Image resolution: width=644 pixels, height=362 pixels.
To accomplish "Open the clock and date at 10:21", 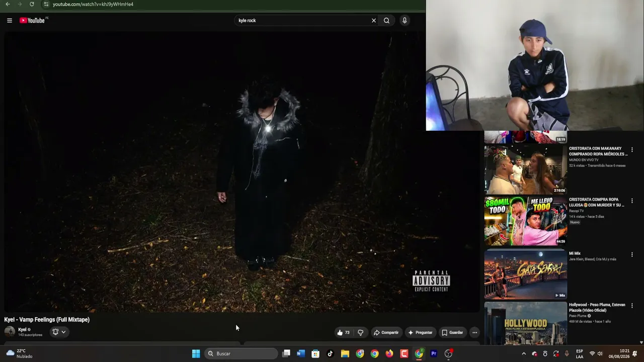I will [619, 353].
